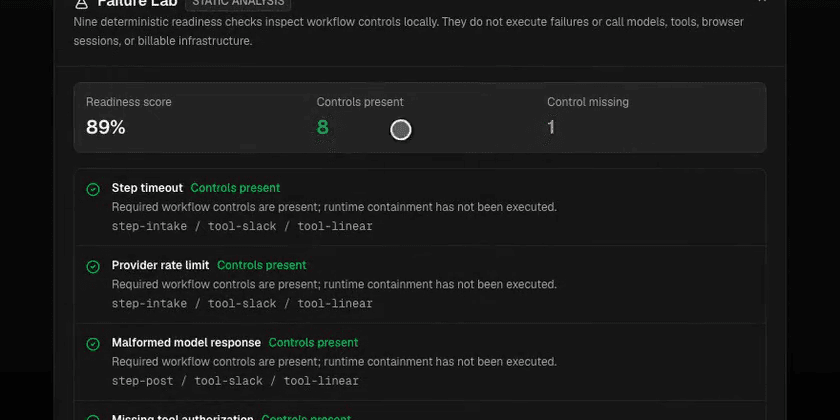Image resolution: width=840 pixels, height=420 pixels.
Task: Close the Failure Lab panel
Action: 762,2
